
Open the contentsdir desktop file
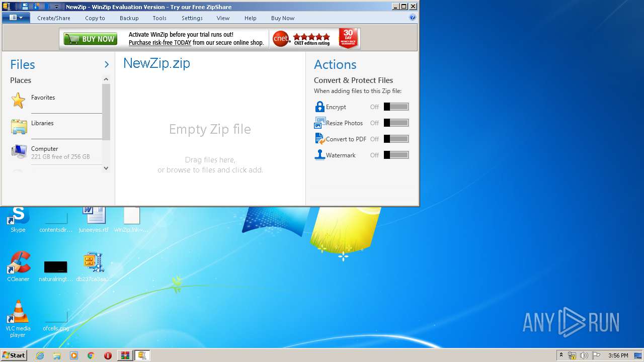tap(56, 221)
